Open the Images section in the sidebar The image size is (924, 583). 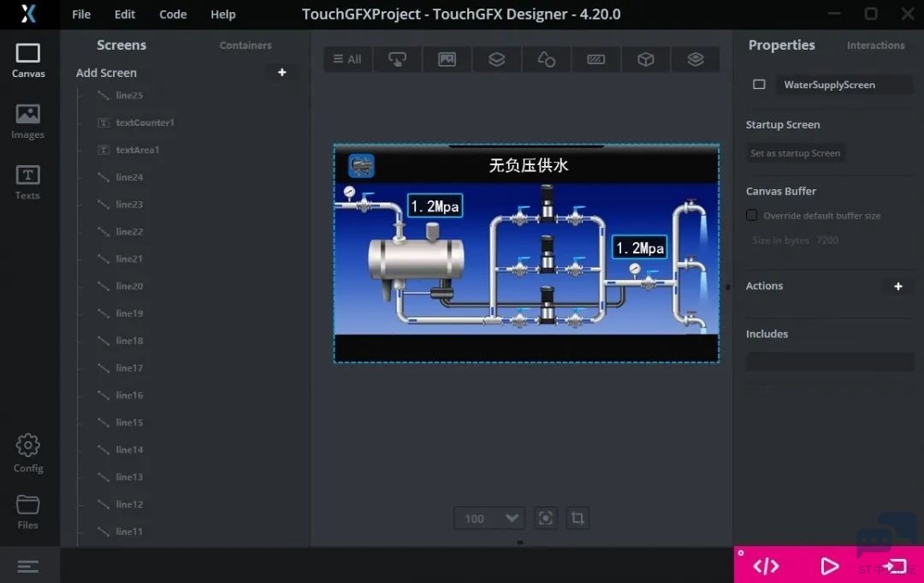(x=27, y=121)
